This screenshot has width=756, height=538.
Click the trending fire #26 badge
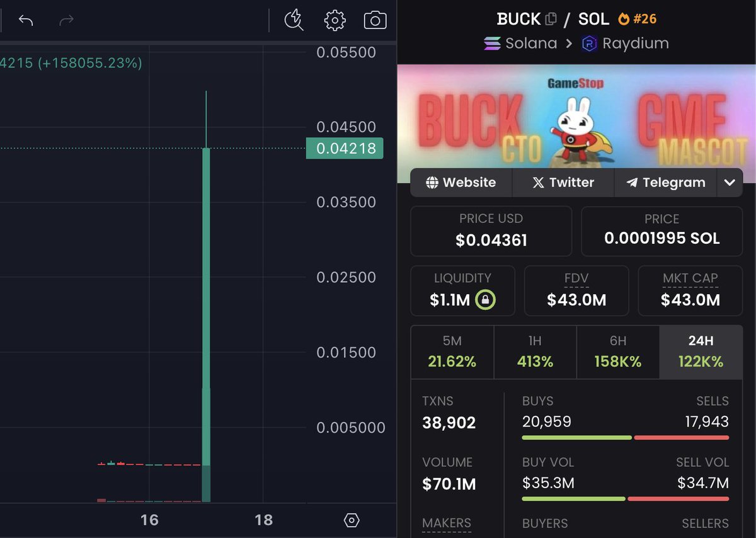[x=638, y=19]
